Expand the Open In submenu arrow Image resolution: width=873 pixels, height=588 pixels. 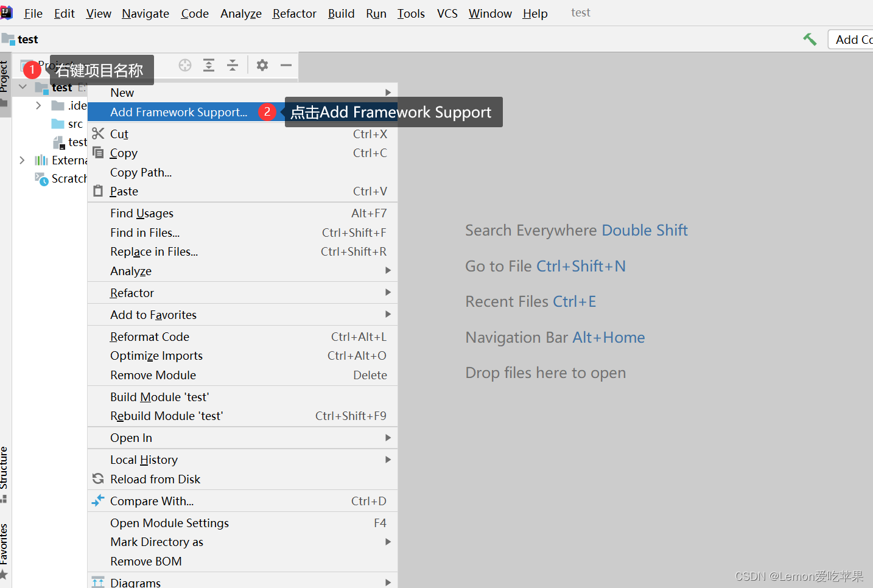pyautogui.click(x=388, y=438)
